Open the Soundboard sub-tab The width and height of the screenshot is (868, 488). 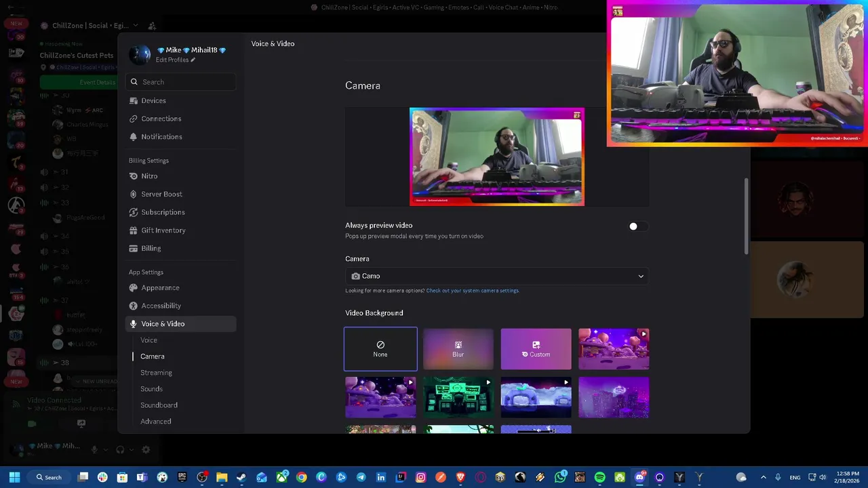click(159, 405)
